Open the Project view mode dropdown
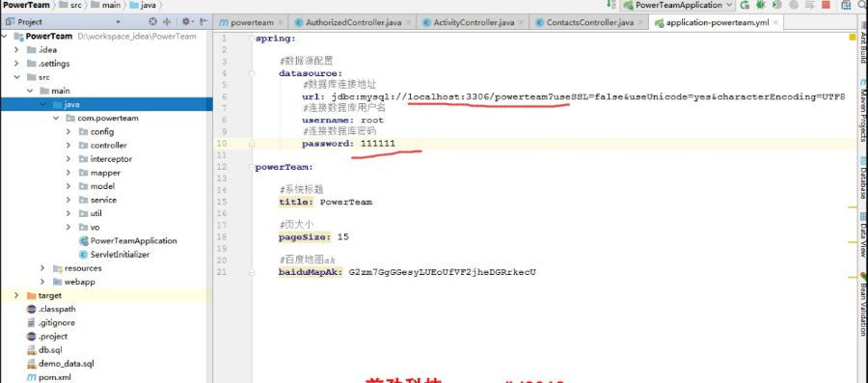 (118, 22)
